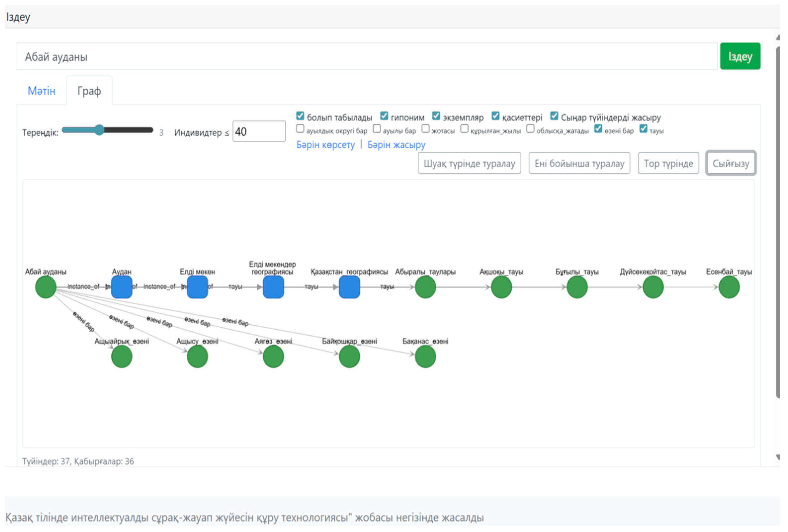
Task: Switch to the Мәтін tab
Action: (41, 91)
